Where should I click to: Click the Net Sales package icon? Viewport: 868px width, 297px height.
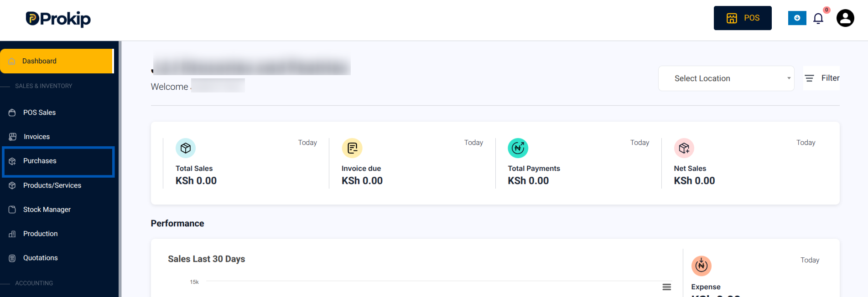pos(684,148)
